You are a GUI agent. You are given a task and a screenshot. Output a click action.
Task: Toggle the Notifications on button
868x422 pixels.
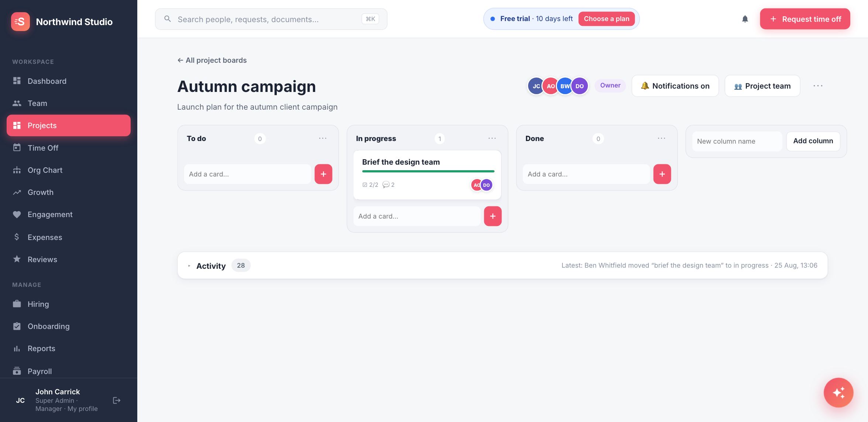tap(675, 86)
